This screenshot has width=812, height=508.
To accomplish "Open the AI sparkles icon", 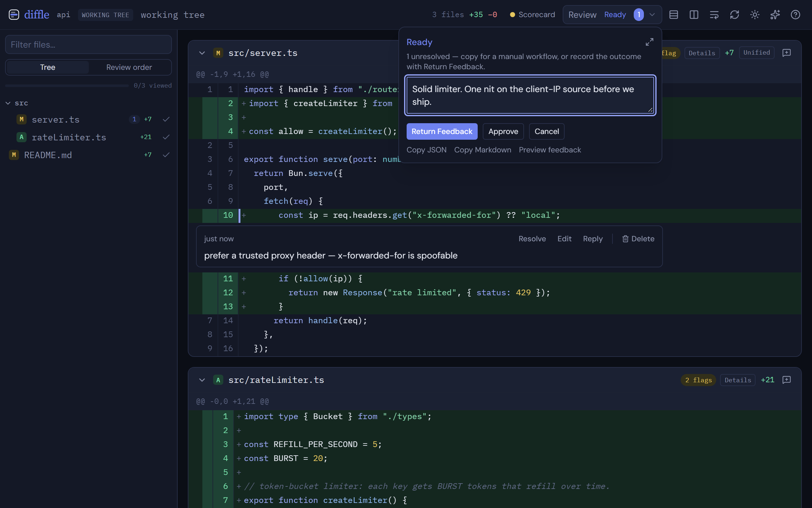I will click(775, 15).
